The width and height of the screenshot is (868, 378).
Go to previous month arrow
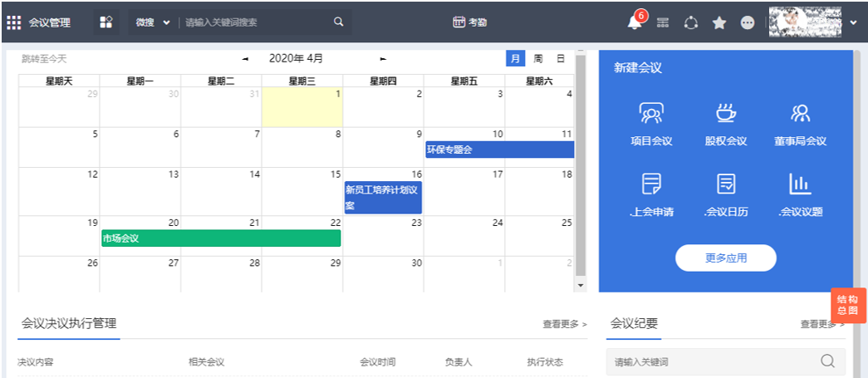pos(245,59)
